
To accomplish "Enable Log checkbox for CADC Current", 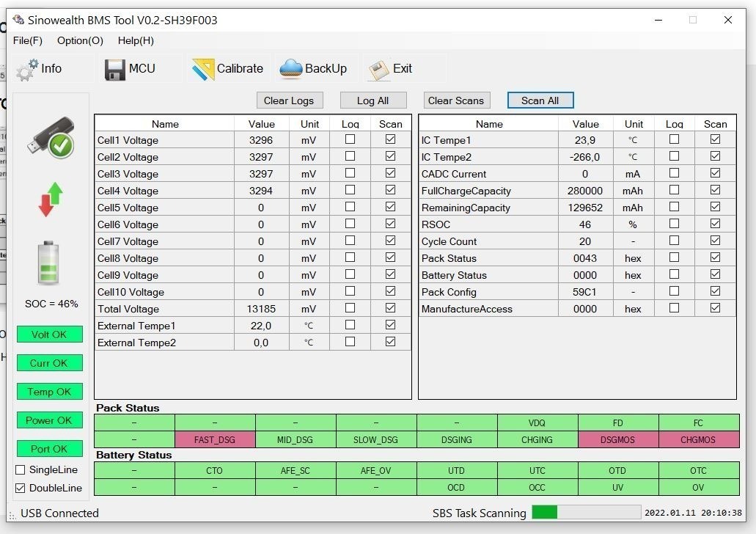I will tap(674, 173).
